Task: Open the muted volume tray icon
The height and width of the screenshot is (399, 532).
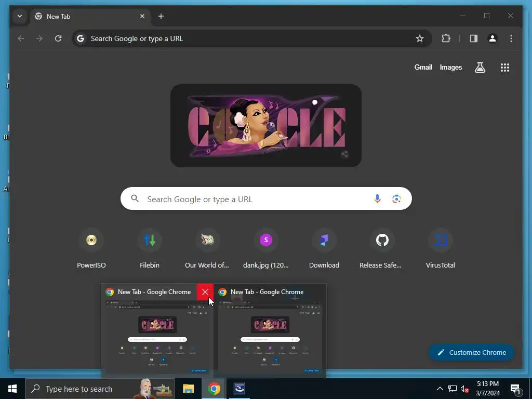Action: 464,389
